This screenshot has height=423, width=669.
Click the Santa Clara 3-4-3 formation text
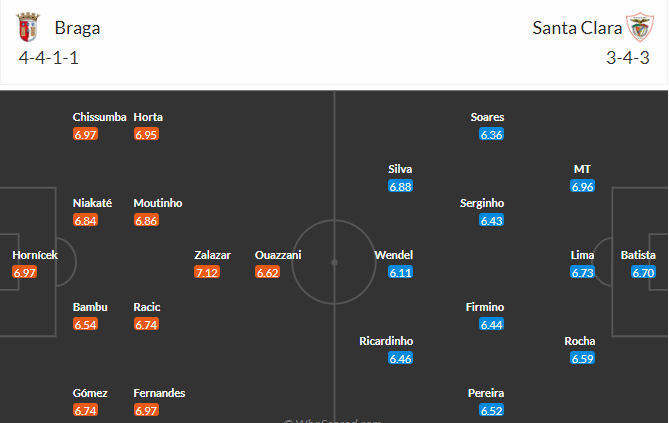628,58
